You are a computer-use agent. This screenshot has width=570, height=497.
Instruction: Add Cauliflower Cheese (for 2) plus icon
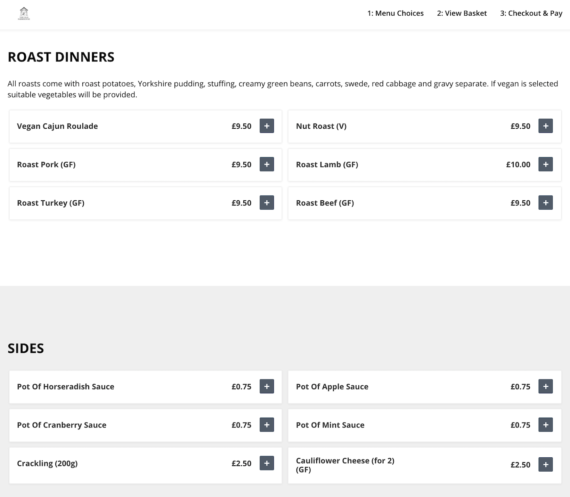(x=545, y=464)
